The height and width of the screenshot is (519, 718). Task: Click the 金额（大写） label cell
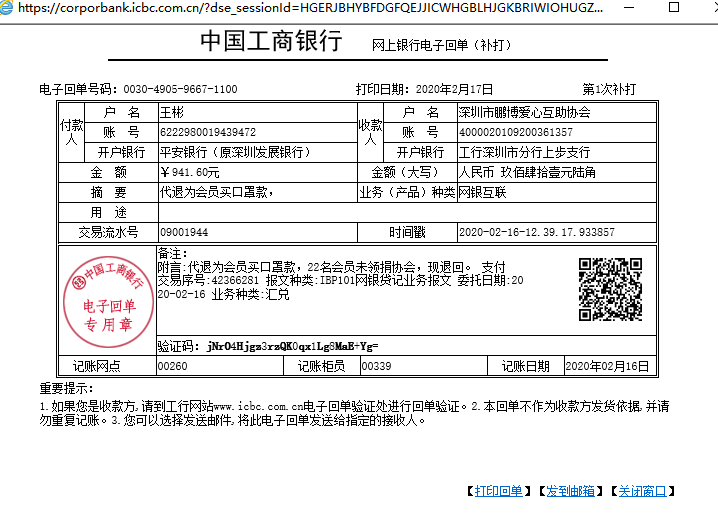(407, 172)
